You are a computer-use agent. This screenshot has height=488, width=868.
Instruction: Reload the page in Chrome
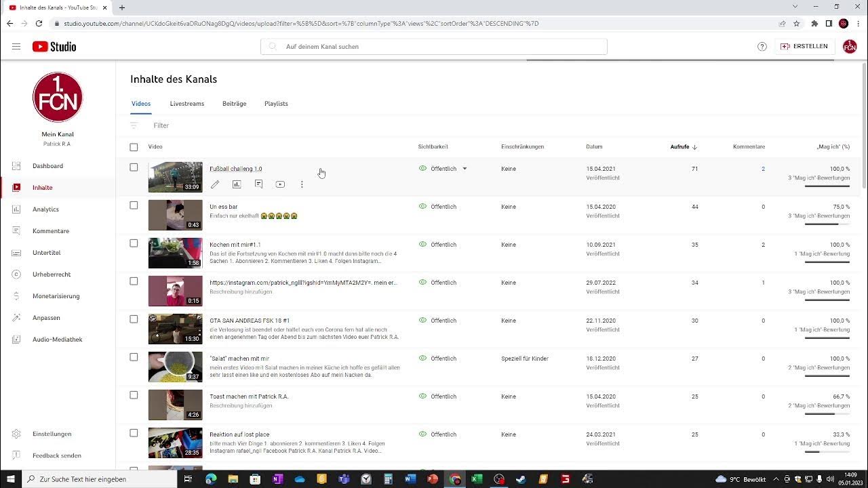tap(39, 23)
